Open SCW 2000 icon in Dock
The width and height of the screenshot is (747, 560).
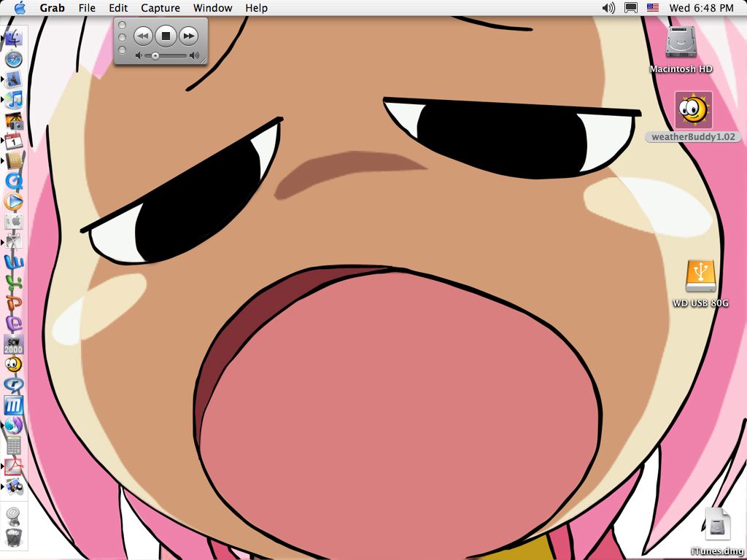click(13, 344)
